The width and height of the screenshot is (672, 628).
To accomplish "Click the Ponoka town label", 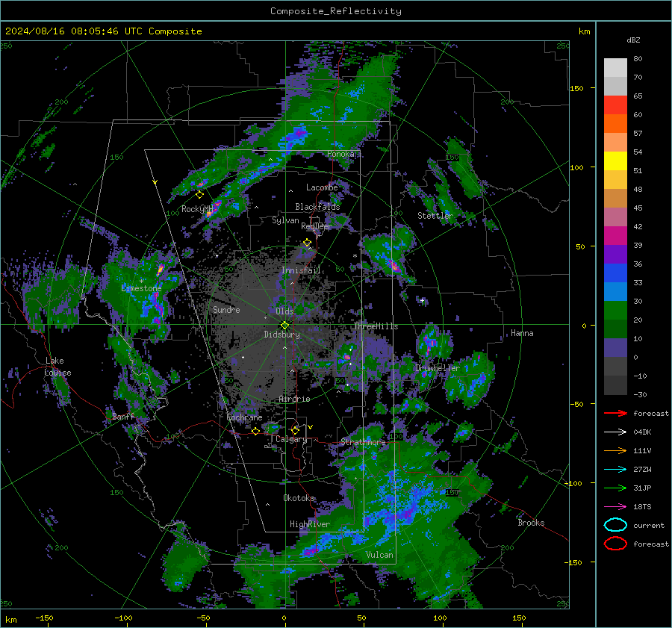I will coord(340,154).
